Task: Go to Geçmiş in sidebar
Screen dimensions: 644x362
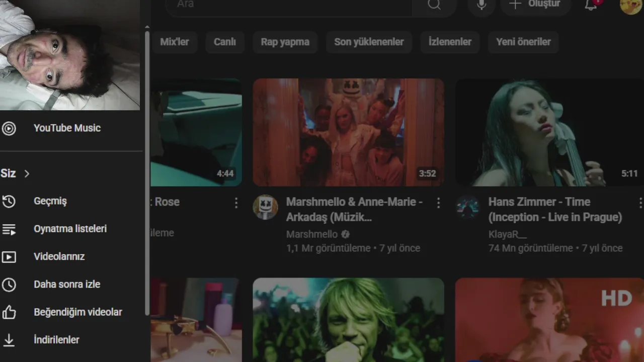Action: tap(50, 201)
